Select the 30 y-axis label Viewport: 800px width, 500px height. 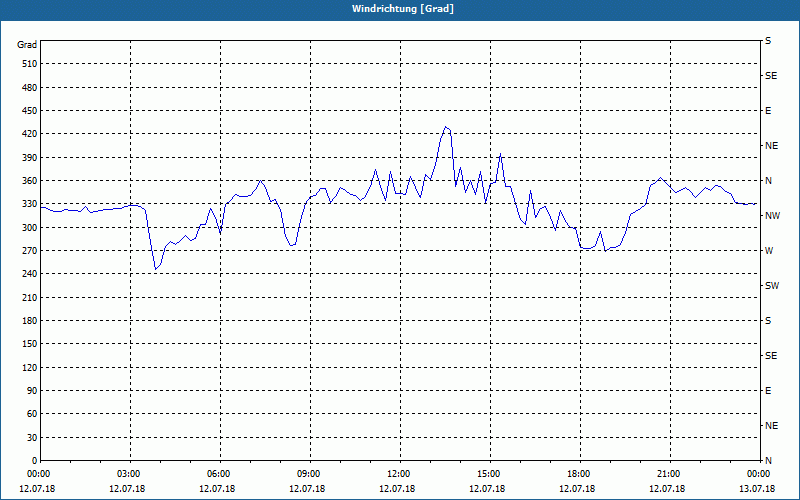[32, 437]
